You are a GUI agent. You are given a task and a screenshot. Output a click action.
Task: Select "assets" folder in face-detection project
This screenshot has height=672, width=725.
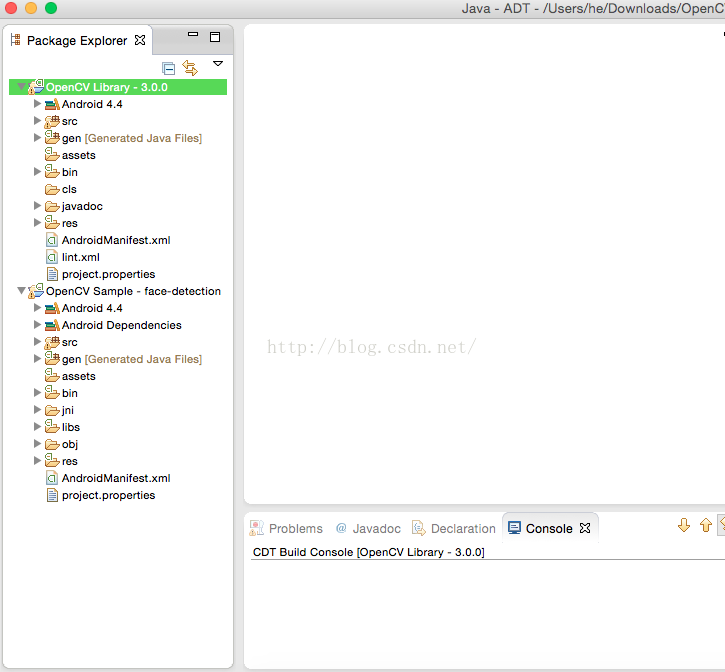point(79,376)
